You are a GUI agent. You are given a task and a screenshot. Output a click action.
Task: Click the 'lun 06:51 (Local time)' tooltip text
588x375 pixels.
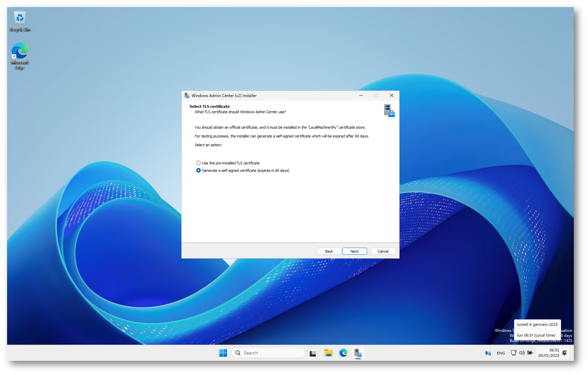click(x=536, y=335)
